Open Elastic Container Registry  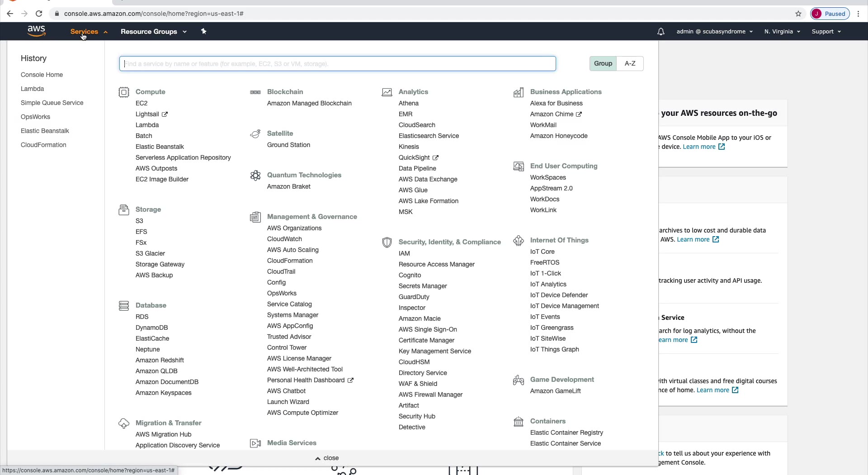[x=566, y=432]
